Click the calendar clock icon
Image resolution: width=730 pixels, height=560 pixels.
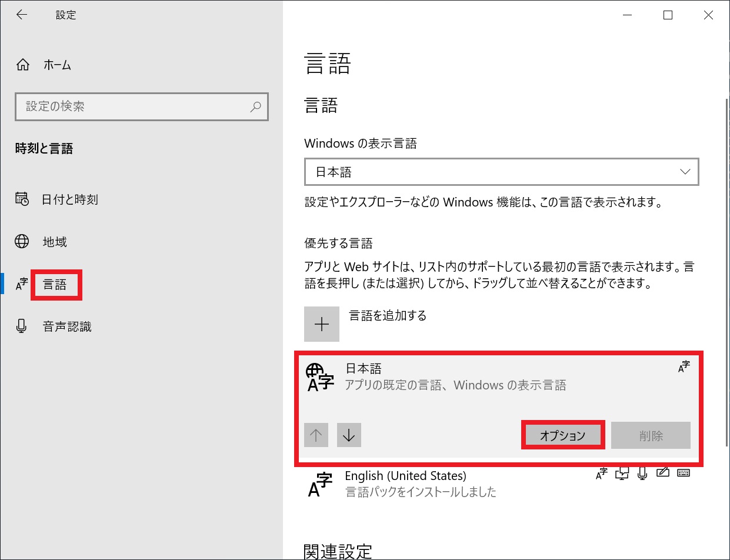(x=22, y=199)
